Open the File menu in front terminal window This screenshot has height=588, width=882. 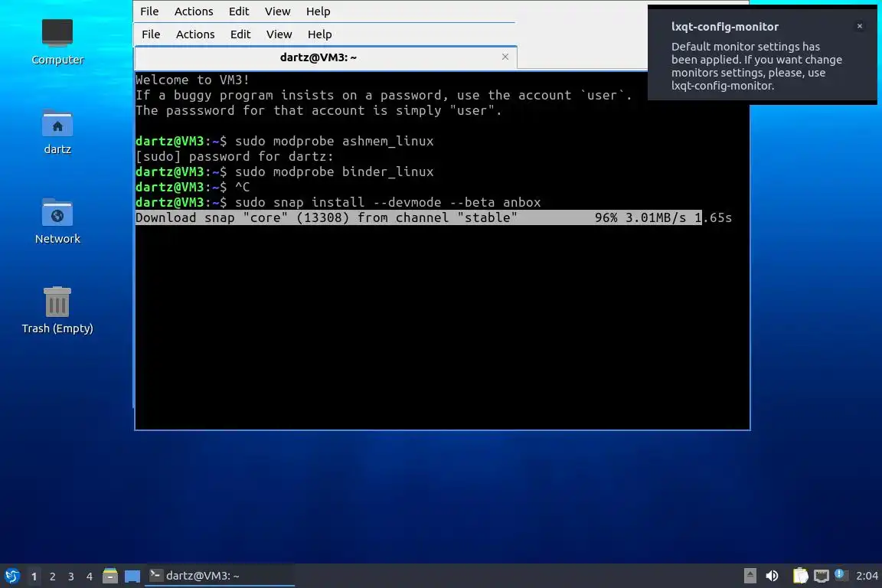(151, 34)
